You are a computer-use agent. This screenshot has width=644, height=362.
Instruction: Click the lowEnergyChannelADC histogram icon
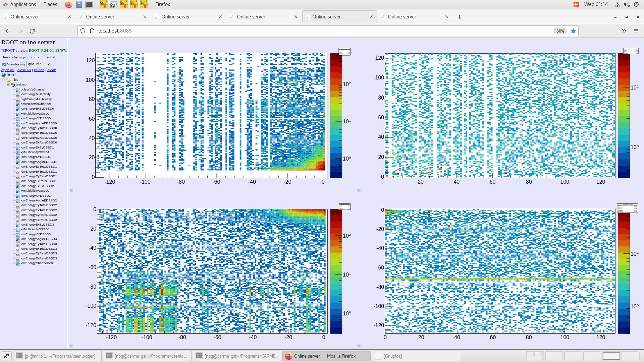pos(18,263)
